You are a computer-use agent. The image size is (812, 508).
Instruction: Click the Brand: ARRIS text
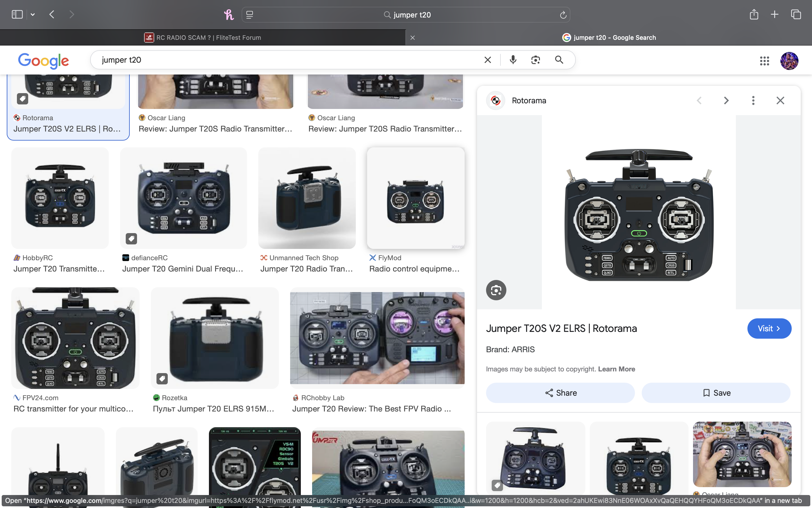(x=510, y=349)
